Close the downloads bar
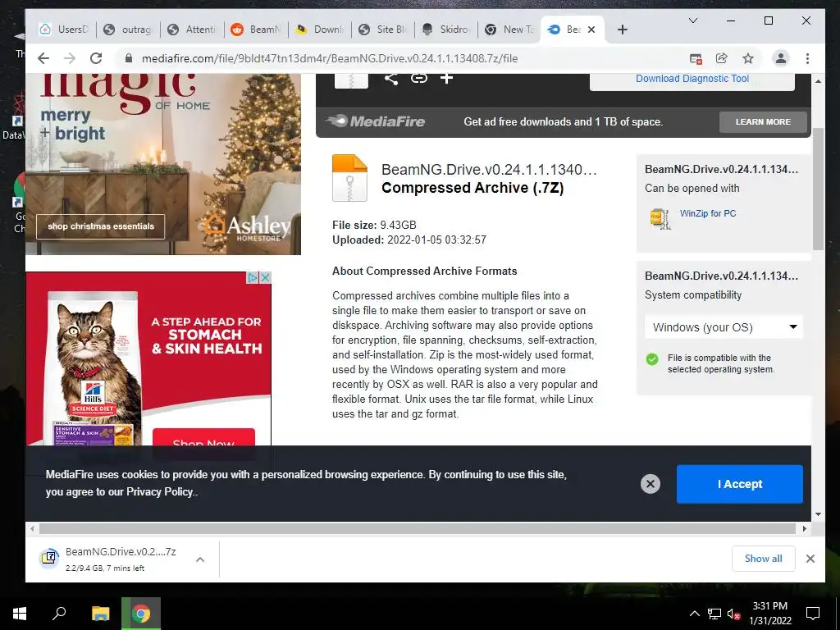The width and height of the screenshot is (840, 630). click(810, 559)
